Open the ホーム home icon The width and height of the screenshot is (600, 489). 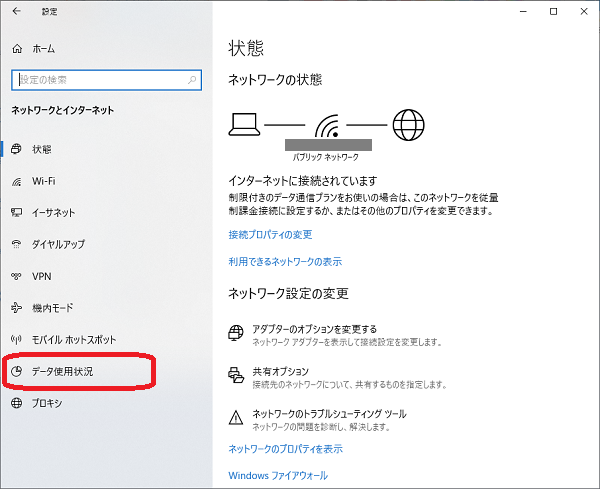click(x=17, y=49)
